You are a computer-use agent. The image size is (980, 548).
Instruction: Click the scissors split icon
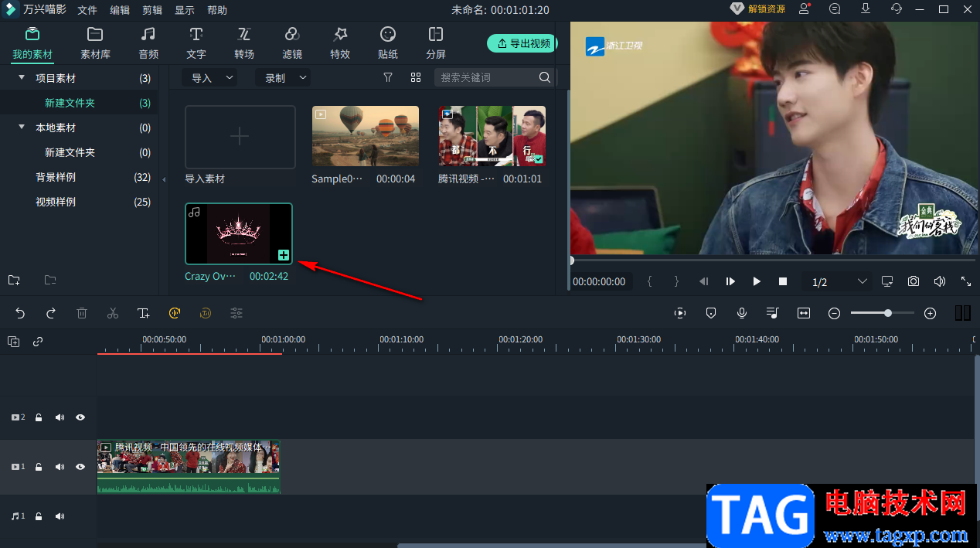point(113,313)
